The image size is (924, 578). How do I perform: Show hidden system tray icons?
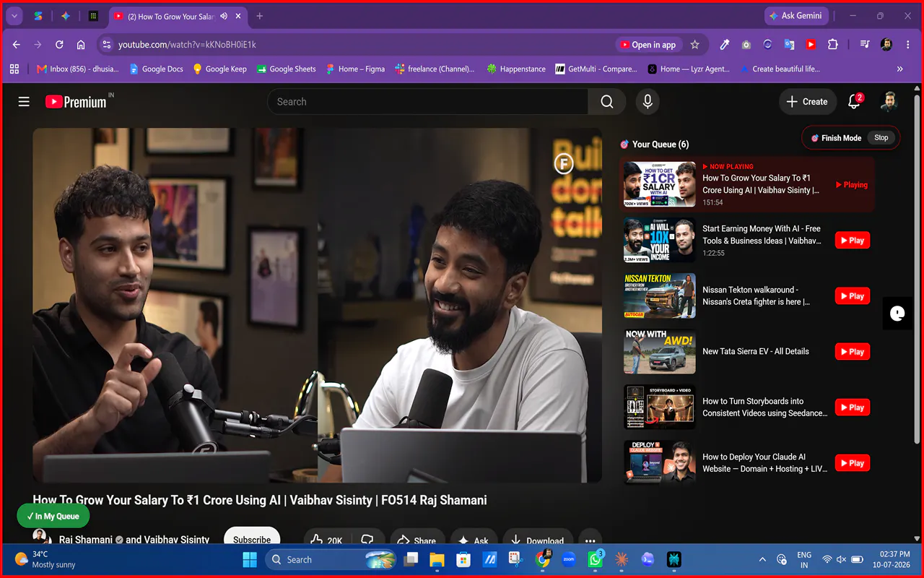(x=762, y=559)
